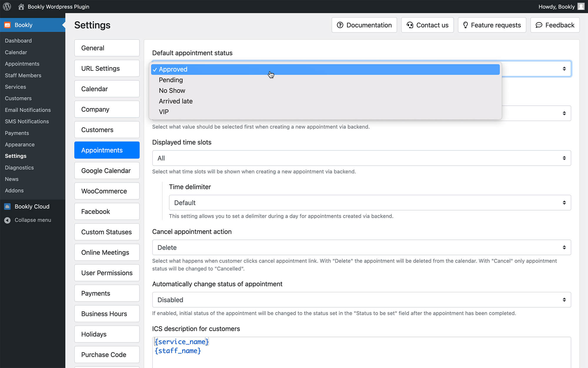
Task: Open Appointments in sidebar menu
Action: tap(22, 64)
